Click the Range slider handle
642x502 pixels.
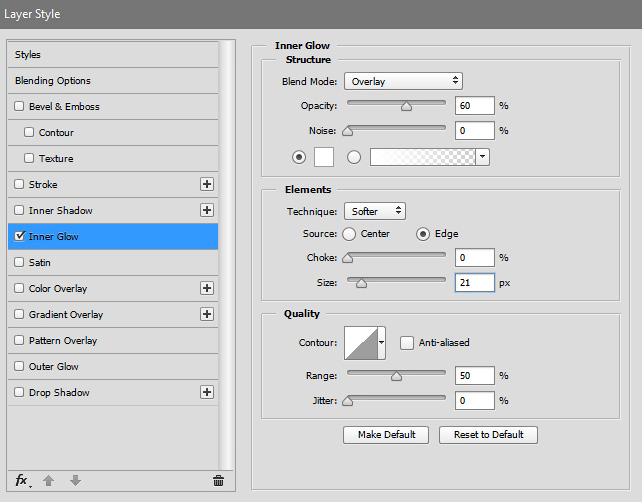396,376
